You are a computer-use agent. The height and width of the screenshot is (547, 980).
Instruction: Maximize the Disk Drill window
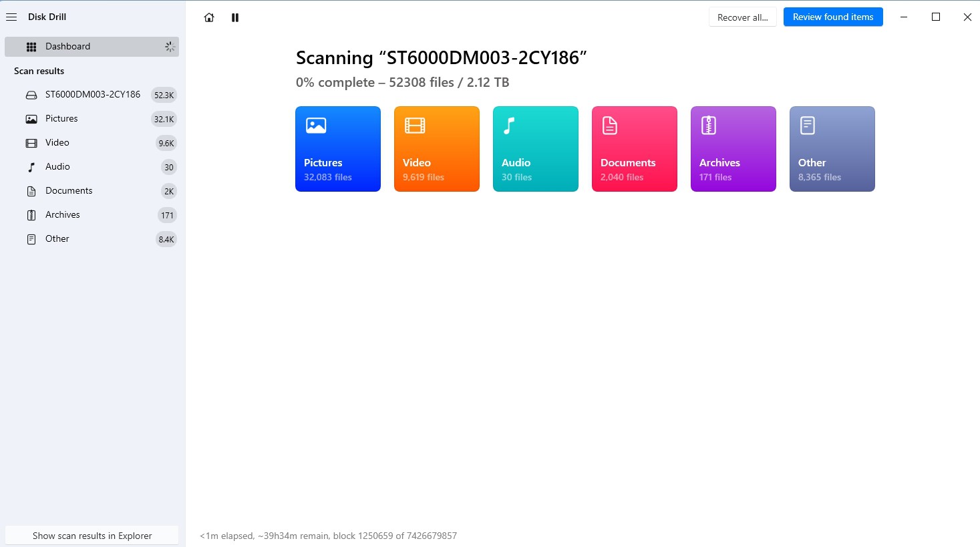point(936,17)
